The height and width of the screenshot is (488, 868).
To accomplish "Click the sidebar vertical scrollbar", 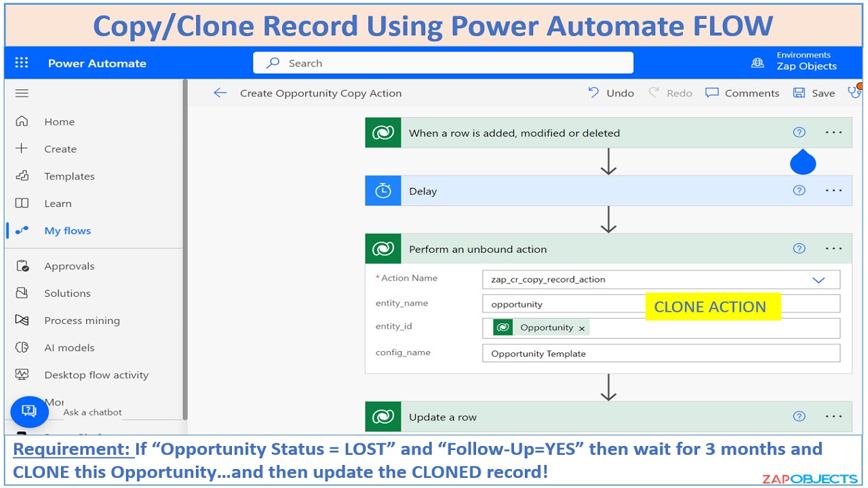I will click(x=185, y=251).
